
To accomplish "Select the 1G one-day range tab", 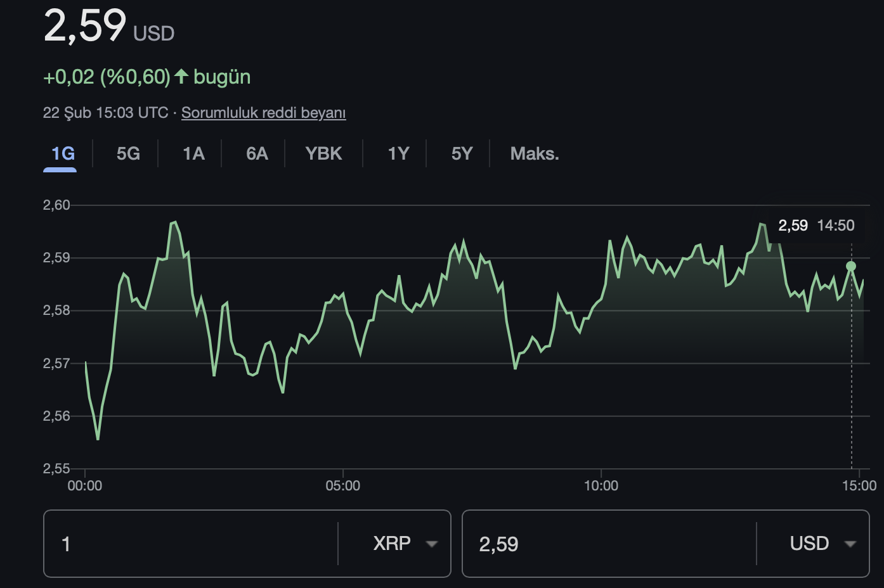I will pos(63,154).
